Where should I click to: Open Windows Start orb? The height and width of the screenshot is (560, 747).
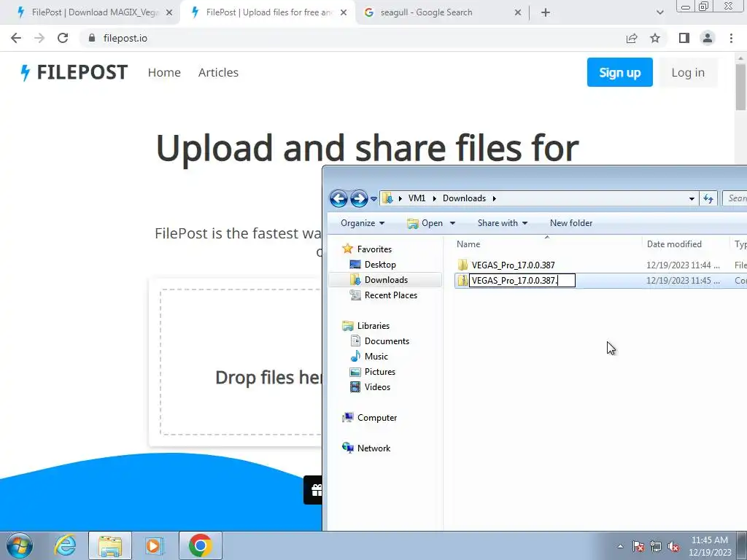[20, 545]
